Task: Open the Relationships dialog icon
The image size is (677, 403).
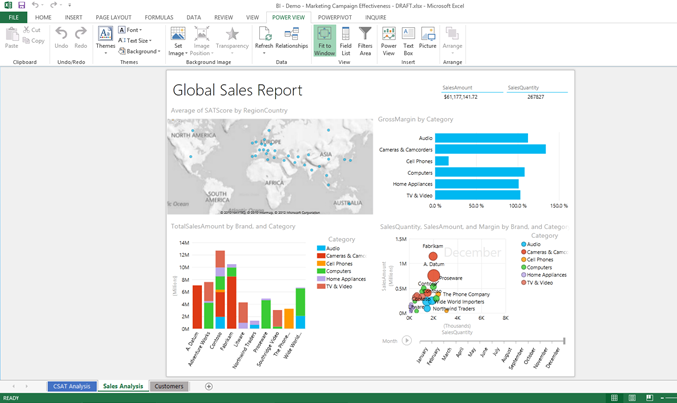Action: pos(292,37)
